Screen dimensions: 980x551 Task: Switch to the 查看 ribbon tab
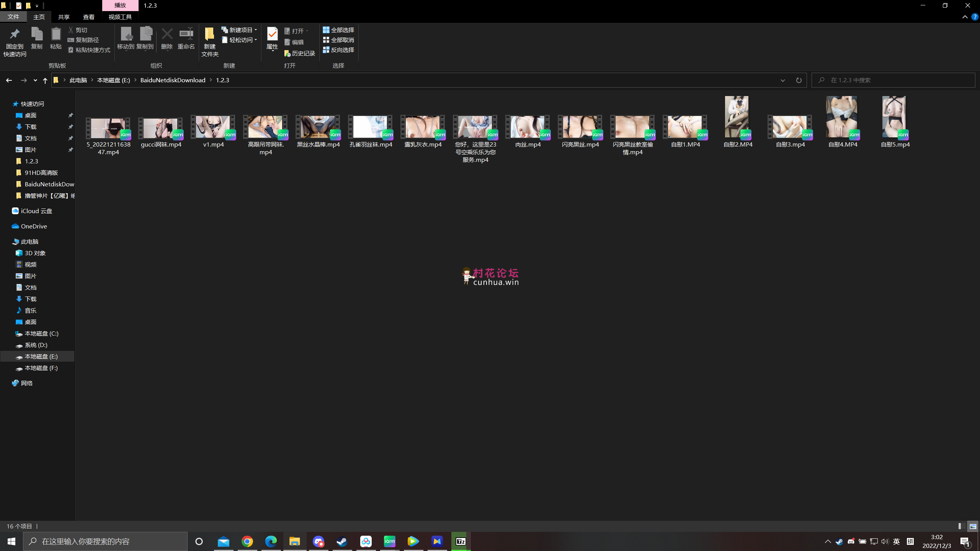[88, 17]
